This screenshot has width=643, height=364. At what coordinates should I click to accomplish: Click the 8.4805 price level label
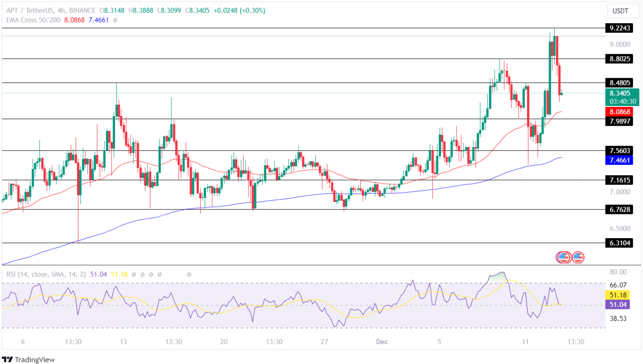[620, 83]
